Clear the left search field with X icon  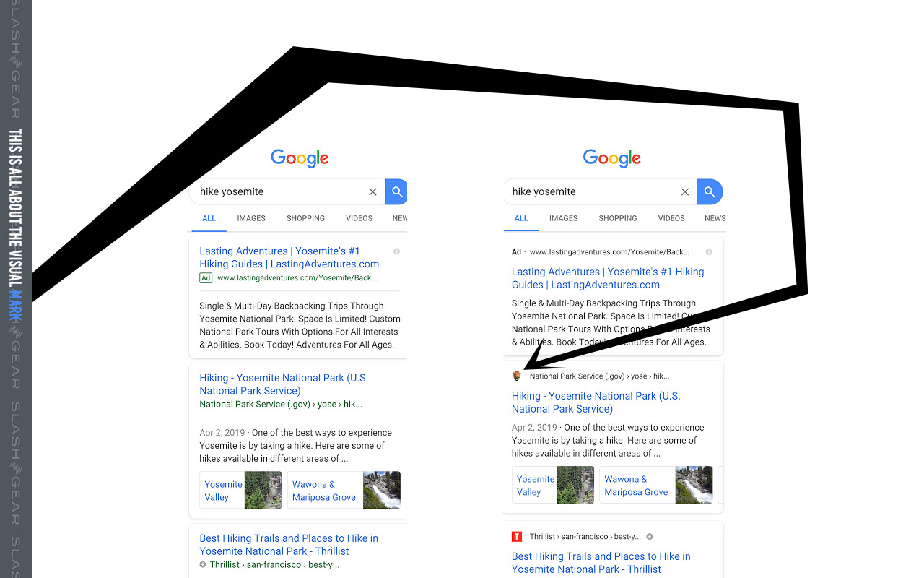coord(372,191)
